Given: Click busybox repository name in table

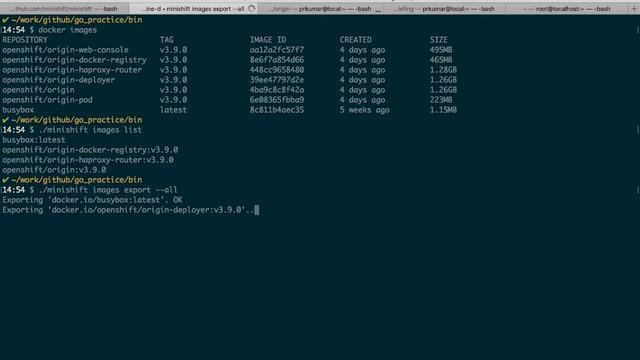Looking at the screenshot, I should point(18,110).
